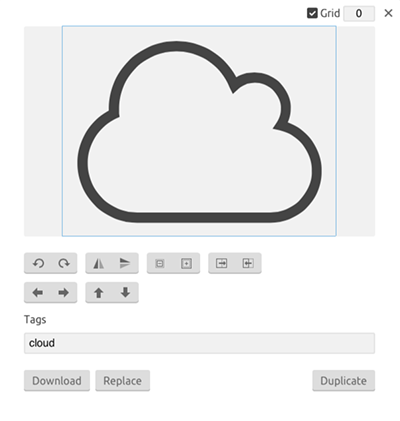This screenshot has width=400, height=421.
Task: Rotate the icon counterclockwise
Action: click(38, 263)
